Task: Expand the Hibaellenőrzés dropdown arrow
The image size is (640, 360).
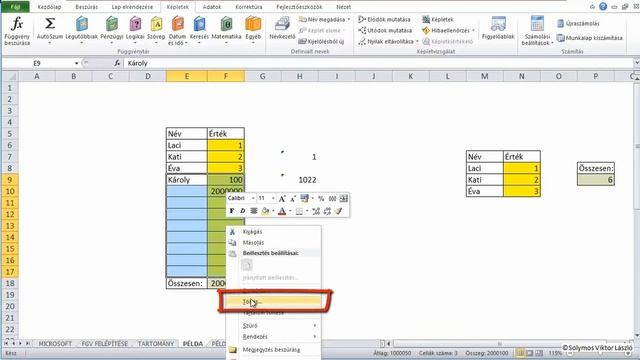Action: pos(473,30)
